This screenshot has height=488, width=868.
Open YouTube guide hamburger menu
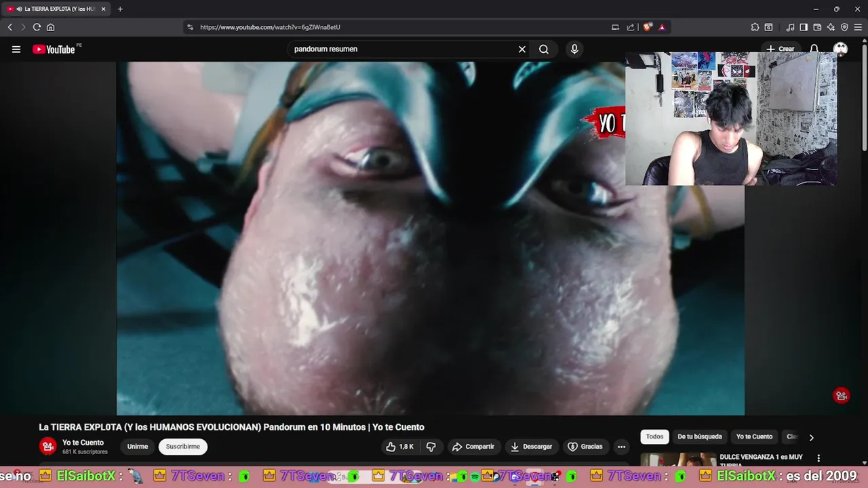[x=16, y=49]
